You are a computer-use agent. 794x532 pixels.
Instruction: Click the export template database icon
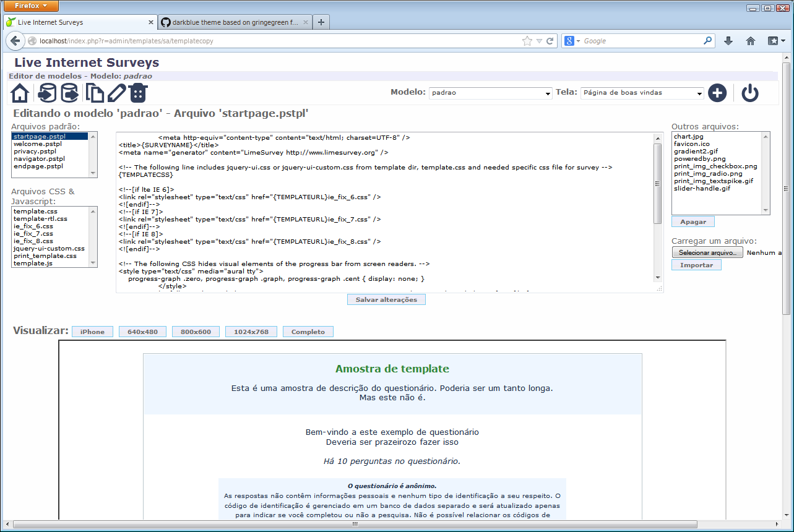tap(69, 93)
